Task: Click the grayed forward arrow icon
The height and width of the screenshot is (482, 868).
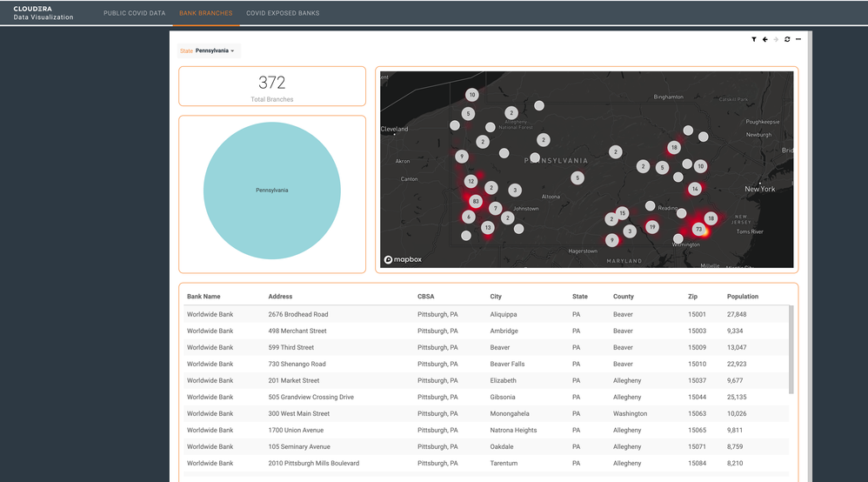Action: [x=776, y=39]
